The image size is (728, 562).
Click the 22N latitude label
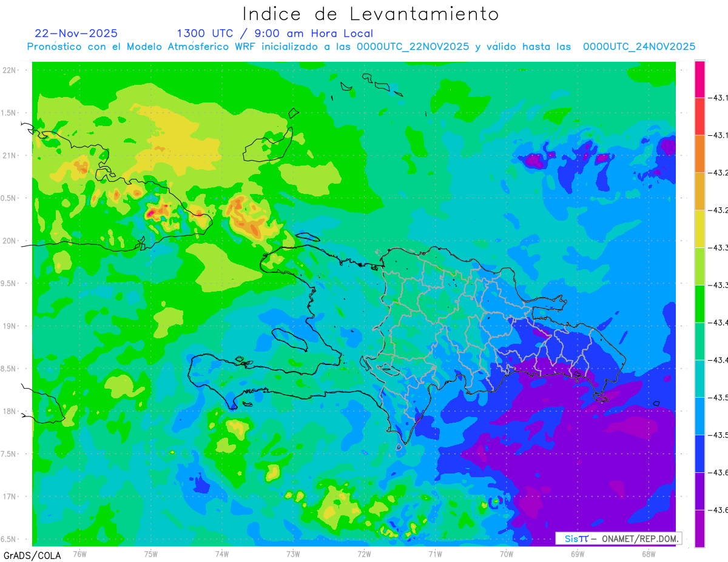9,70
